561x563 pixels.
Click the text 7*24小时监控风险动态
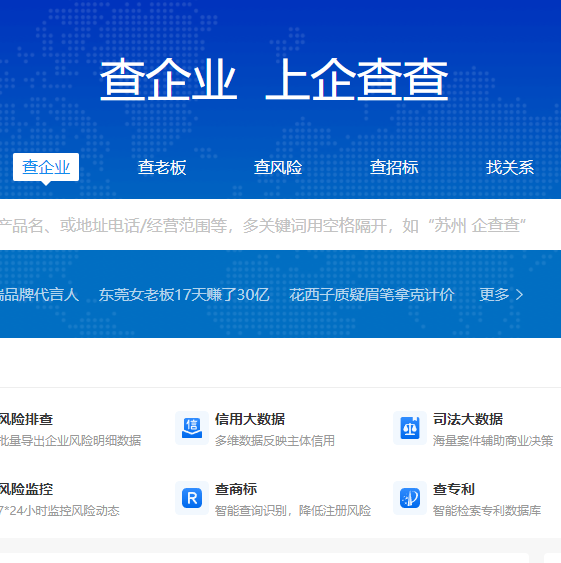pos(60,511)
